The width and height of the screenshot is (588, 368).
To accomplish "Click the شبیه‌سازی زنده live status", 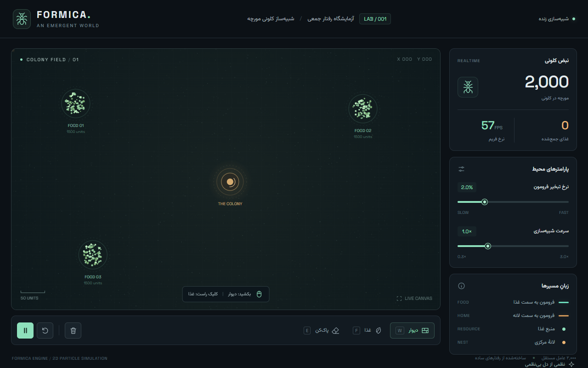I will coord(557,19).
